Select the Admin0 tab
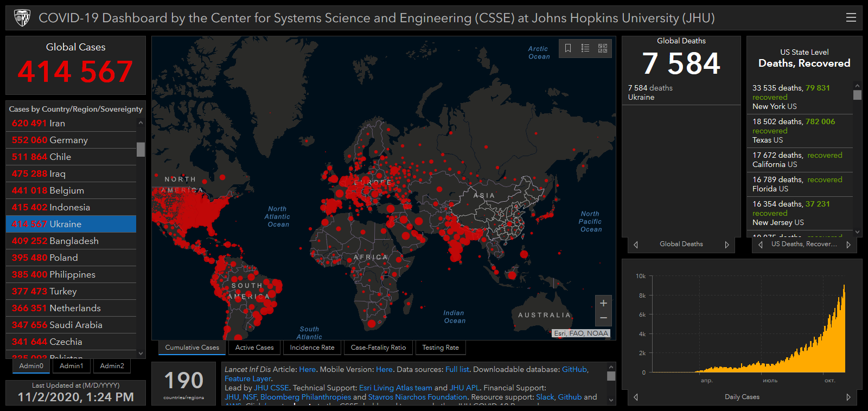The image size is (868, 411). click(x=31, y=366)
